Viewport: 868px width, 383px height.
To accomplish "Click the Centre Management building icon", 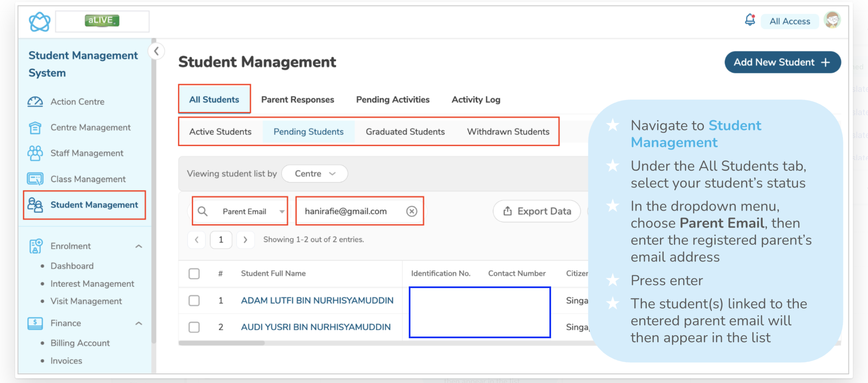I will coord(35,128).
